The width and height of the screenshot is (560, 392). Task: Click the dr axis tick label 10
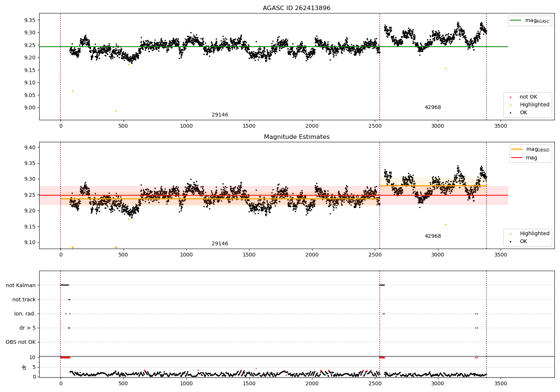pyautogui.click(x=32, y=357)
